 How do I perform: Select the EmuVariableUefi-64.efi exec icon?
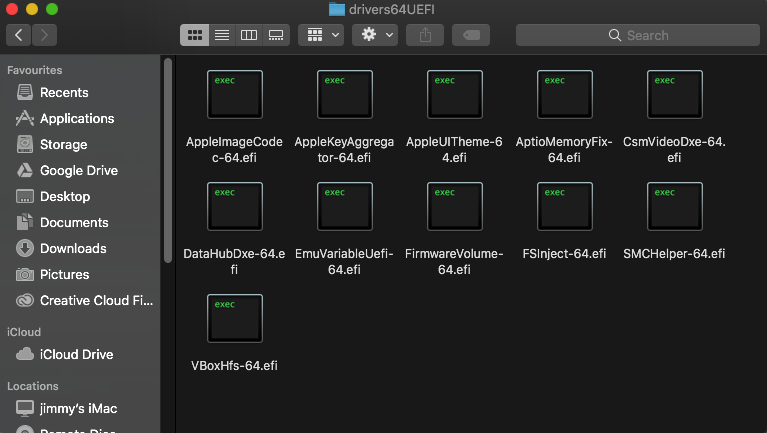(345, 206)
